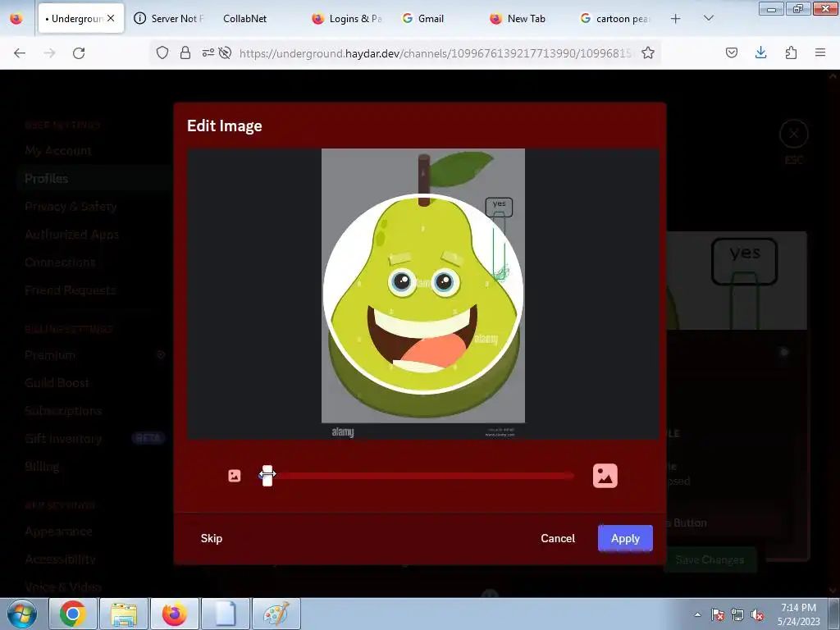Open Friend Requests settings
Screen dimensions: 840x630
pos(71,290)
